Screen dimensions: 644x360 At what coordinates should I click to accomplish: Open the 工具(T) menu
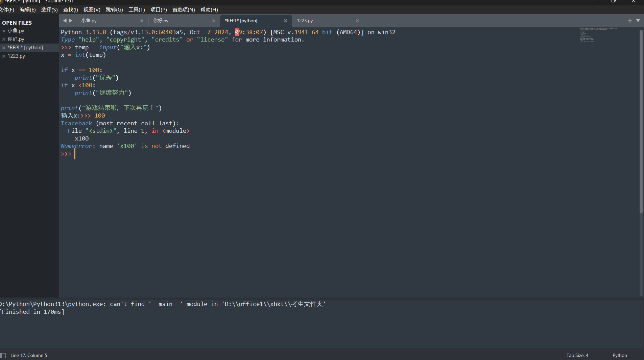[x=137, y=10]
